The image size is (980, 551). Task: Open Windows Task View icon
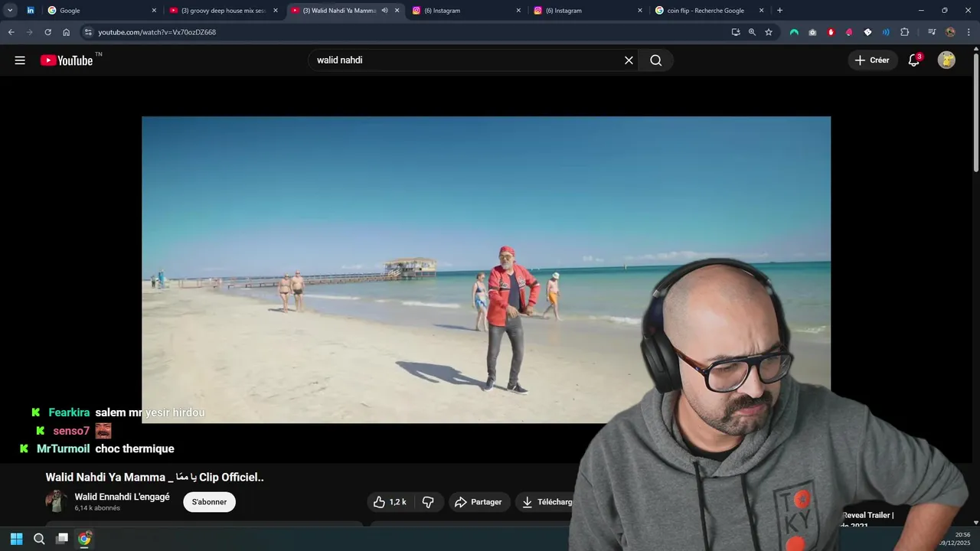62,539
